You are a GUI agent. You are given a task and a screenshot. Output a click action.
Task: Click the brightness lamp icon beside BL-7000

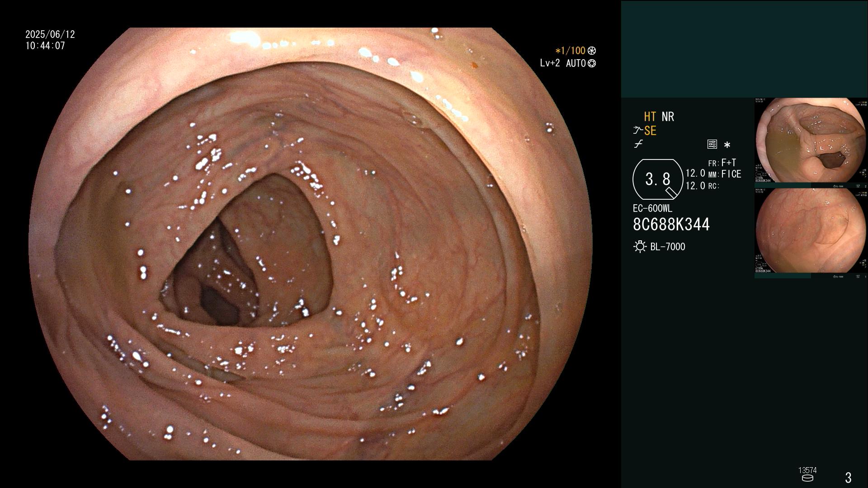640,247
